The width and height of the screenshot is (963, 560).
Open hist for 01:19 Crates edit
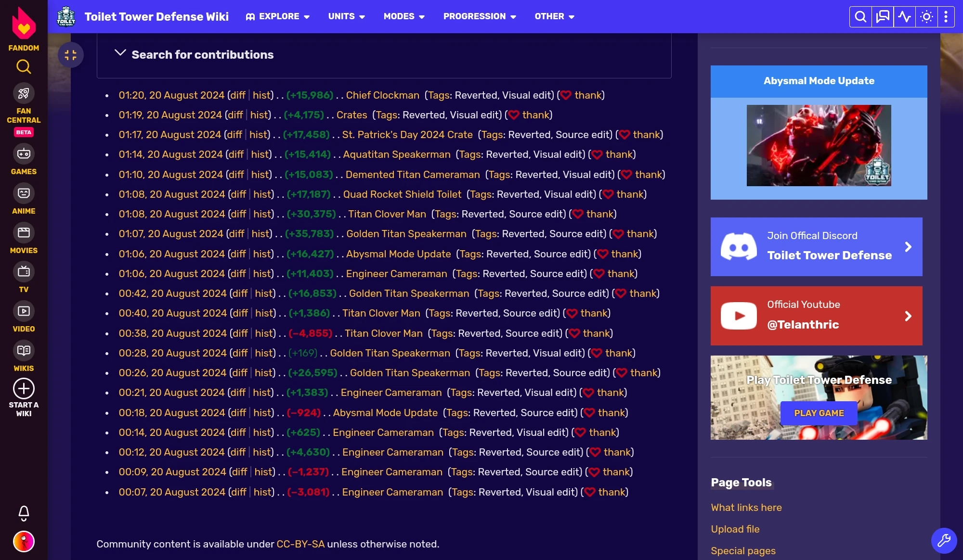[259, 115]
